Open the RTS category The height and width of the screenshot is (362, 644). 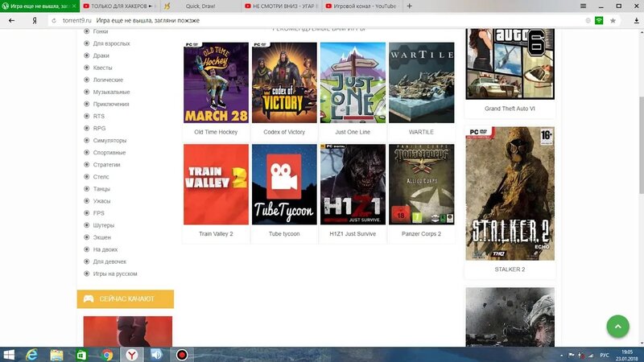(x=98, y=116)
